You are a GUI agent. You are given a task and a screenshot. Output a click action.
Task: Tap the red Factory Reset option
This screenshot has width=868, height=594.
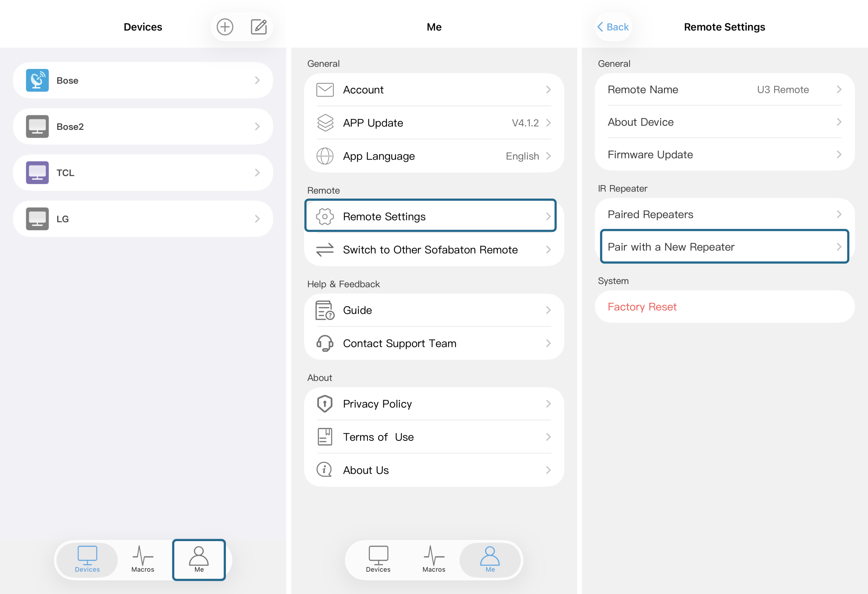(x=725, y=307)
